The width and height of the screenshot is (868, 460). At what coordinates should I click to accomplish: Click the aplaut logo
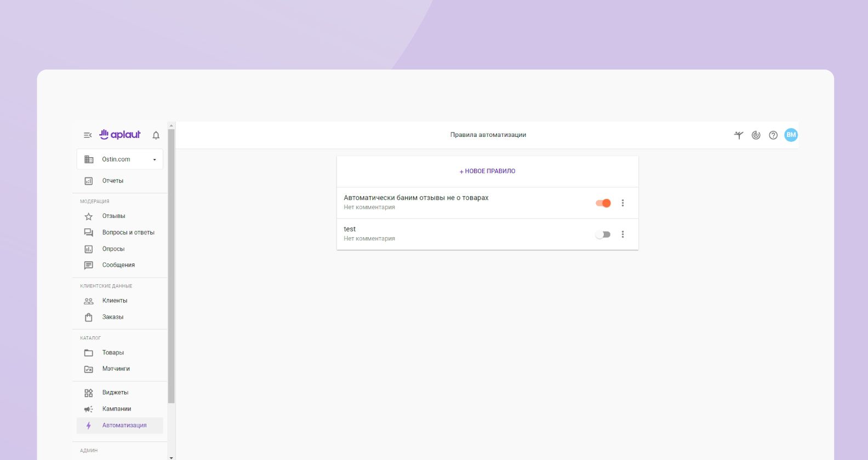(x=120, y=135)
